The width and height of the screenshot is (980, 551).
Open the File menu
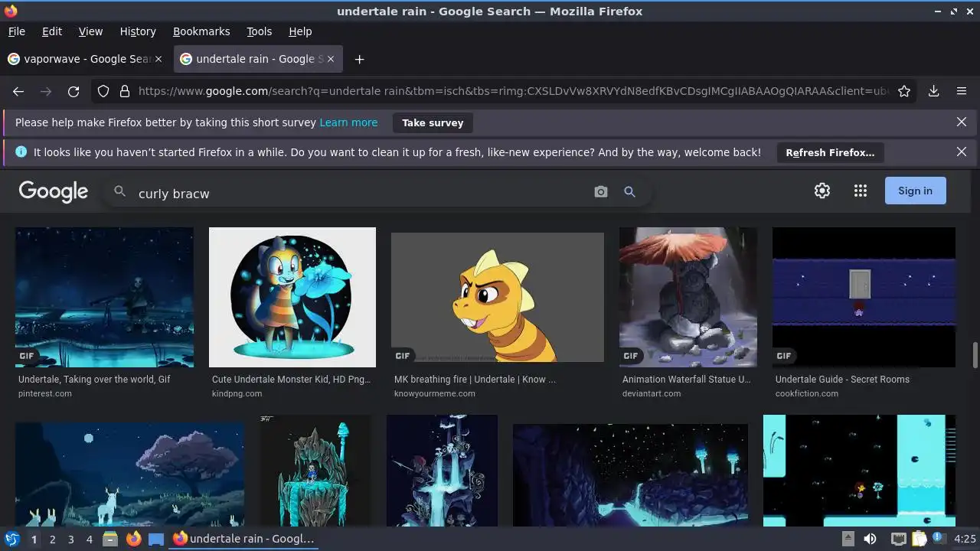16,31
